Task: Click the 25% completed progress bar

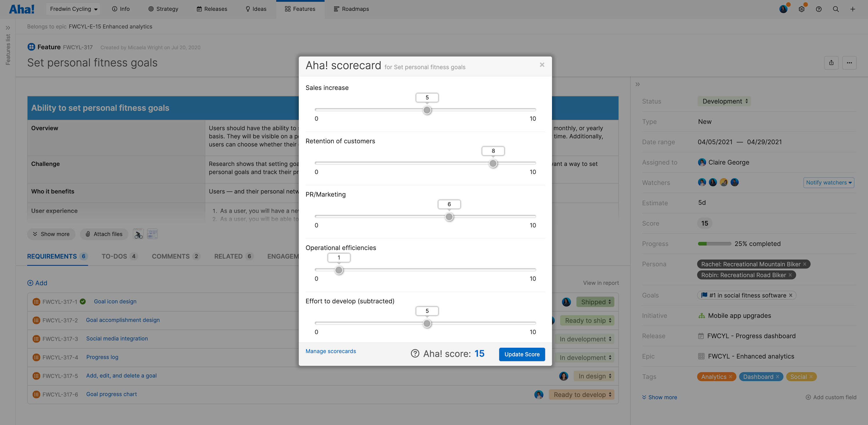Action: pos(714,244)
